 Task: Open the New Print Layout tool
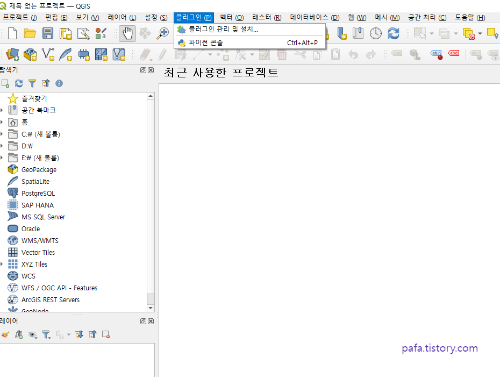[x=66, y=34]
